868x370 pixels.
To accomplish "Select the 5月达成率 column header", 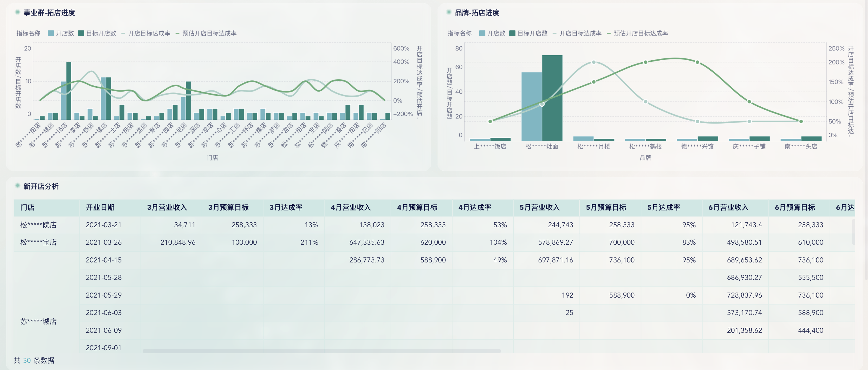I will point(664,207).
